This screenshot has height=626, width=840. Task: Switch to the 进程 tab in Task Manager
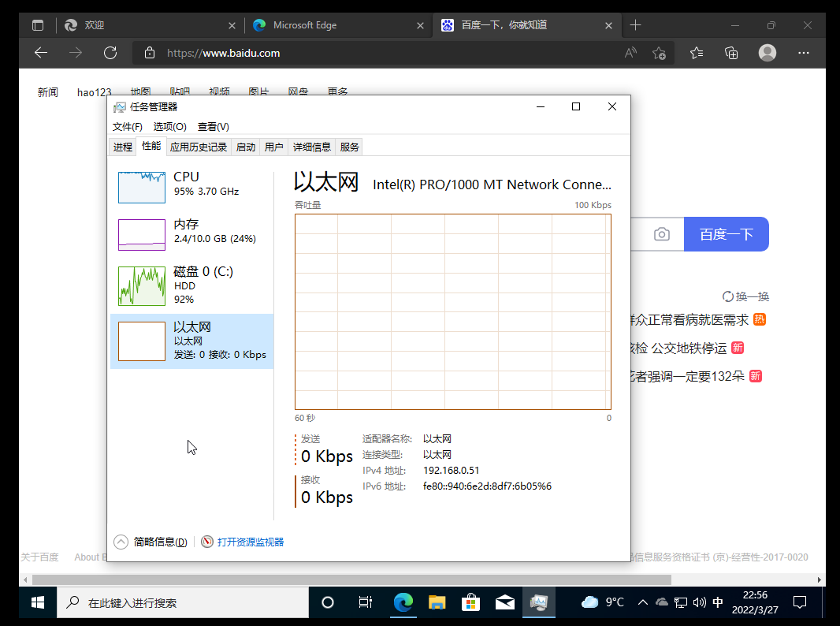(122, 146)
